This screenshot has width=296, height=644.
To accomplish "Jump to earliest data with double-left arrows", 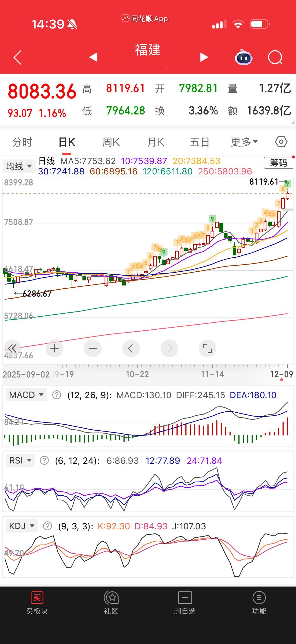I will tap(12, 348).
